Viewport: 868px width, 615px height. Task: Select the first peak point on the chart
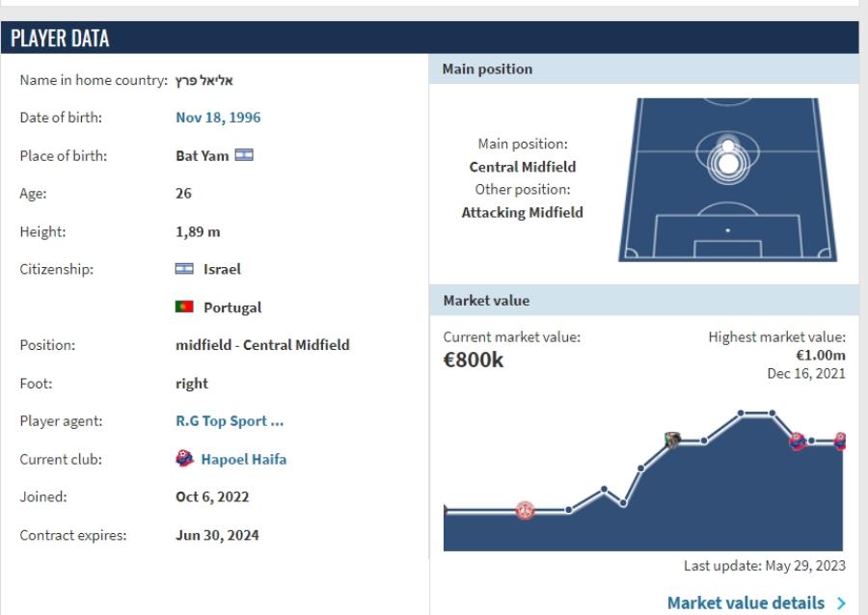click(x=741, y=414)
